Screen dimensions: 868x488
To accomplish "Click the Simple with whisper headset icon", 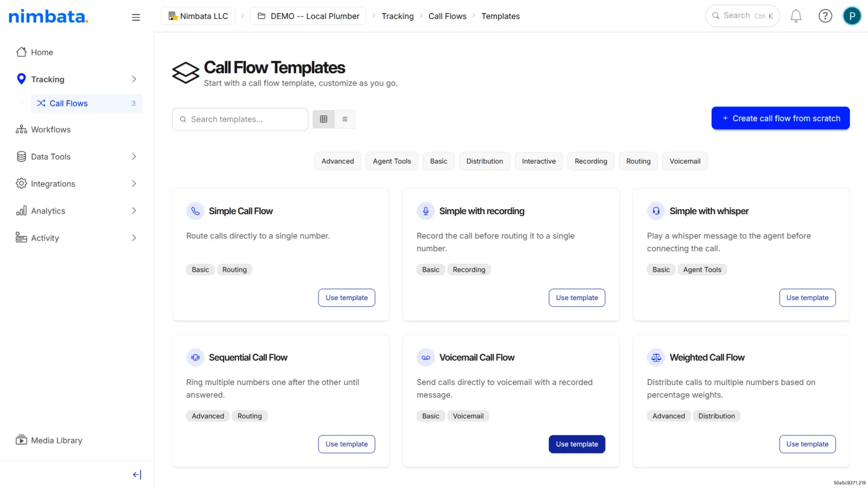I will (x=656, y=211).
